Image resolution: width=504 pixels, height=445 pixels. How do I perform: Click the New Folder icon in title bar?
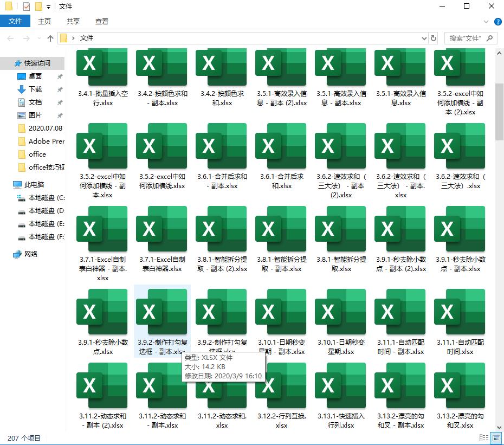point(38,6)
